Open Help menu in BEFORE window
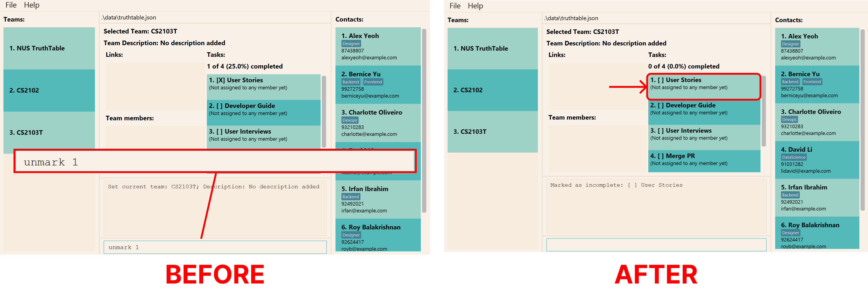The height and width of the screenshot is (294, 868). pyautogui.click(x=32, y=5)
